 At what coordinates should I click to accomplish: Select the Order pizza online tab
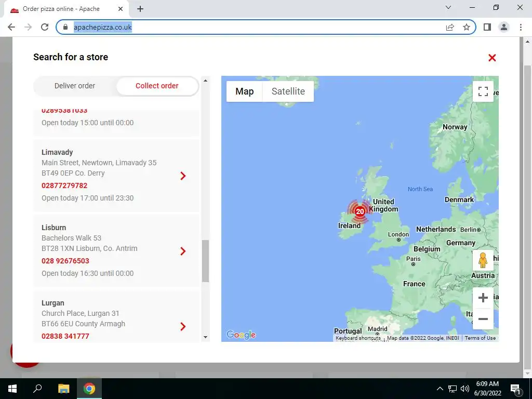pyautogui.click(x=66, y=9)
